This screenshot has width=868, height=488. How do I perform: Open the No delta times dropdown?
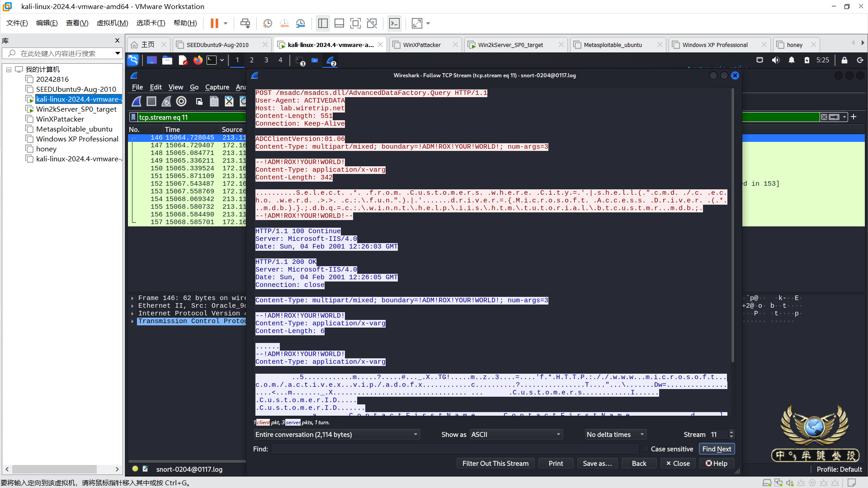point(615,435)
